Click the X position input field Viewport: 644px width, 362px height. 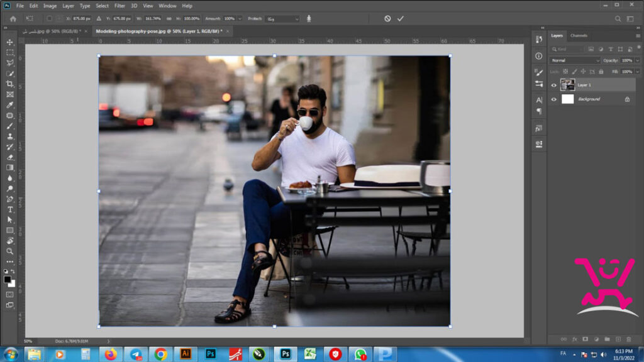tap(82, 19)
